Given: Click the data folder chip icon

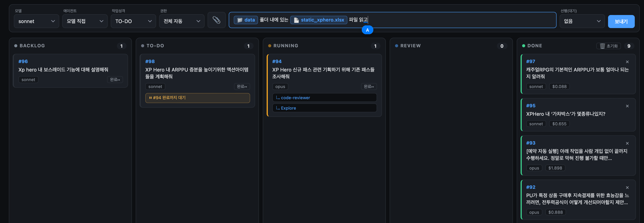Looking at the screenshot, I should (240, 20).
